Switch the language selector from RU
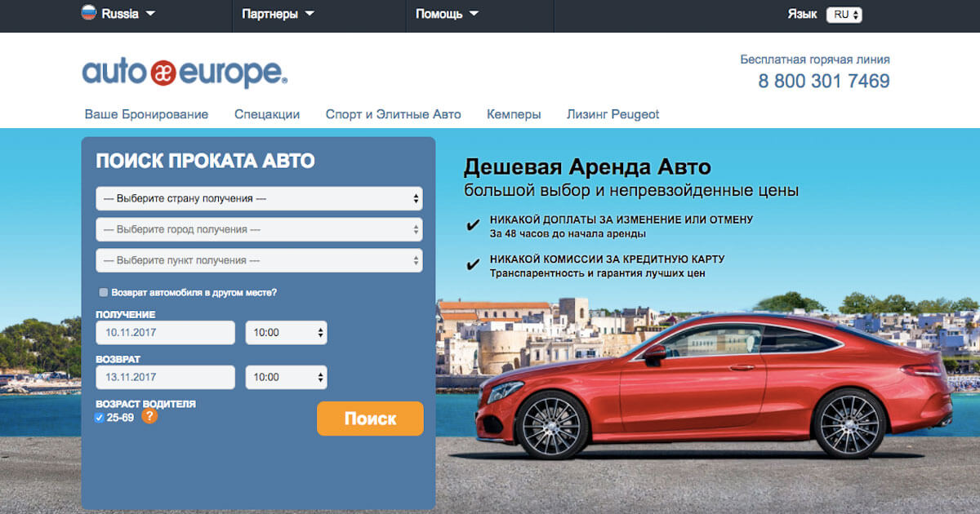 [844, 13]
